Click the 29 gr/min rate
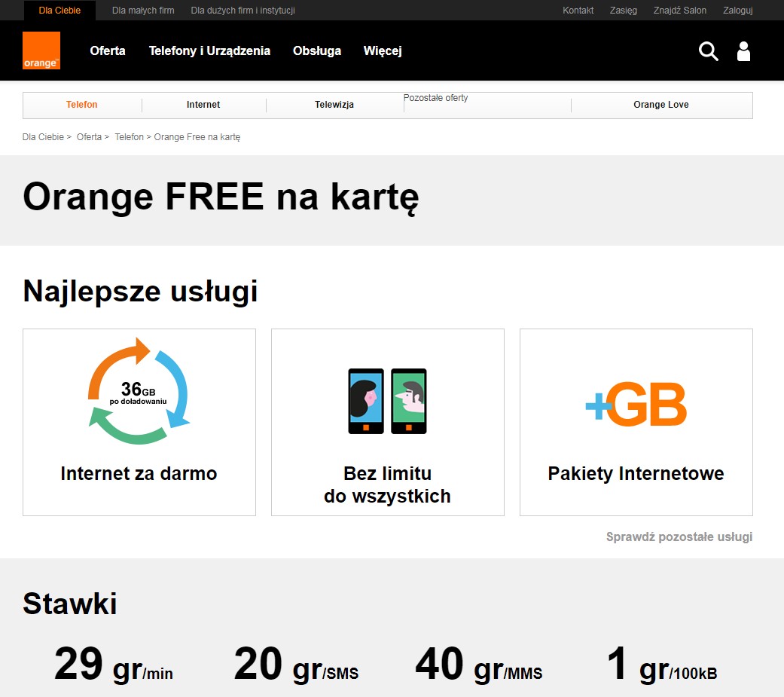 click(114, 664)
